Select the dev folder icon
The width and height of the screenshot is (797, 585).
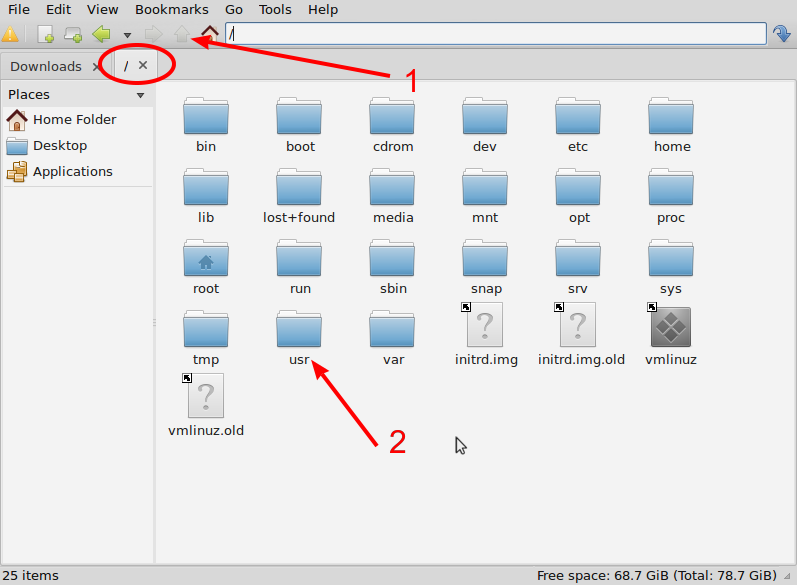pyautogui.click(x=485, y=116)
